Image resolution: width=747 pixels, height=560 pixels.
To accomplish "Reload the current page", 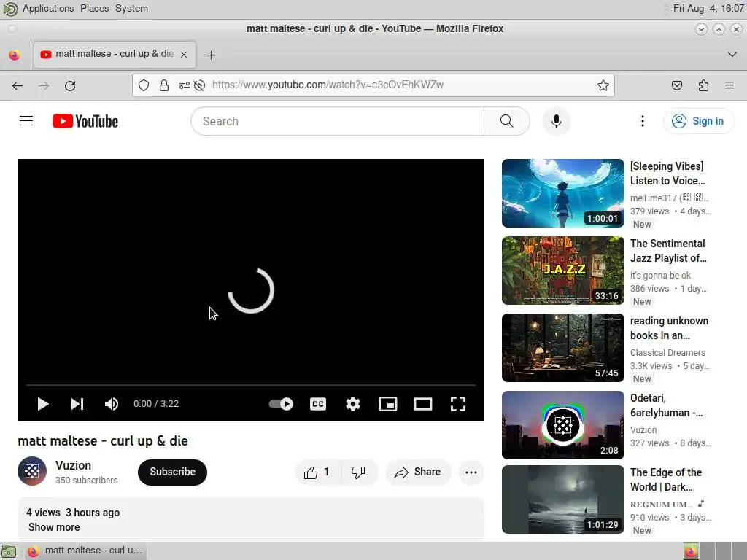I will [x=70, y=86].
